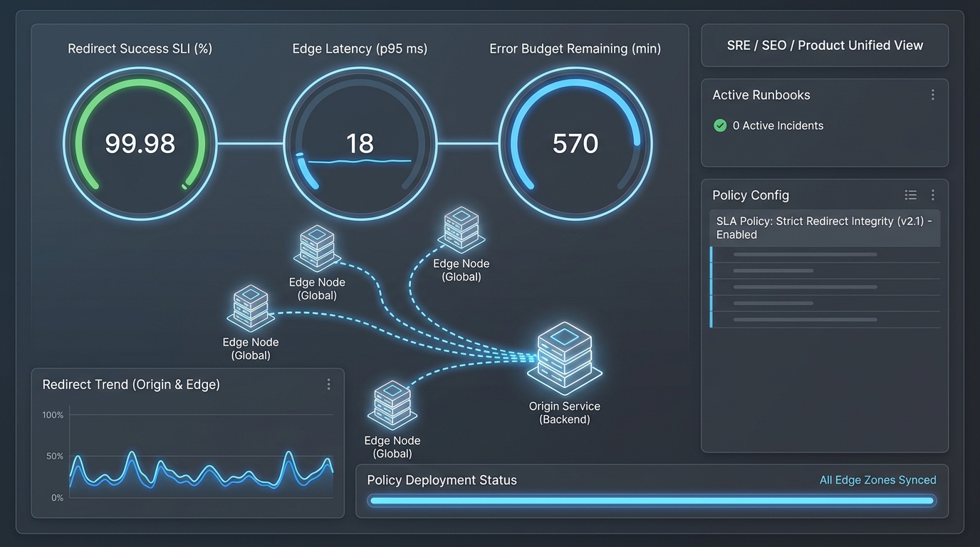Viewport: 980px width, 547px height.
Task: Click the Redirect Success SLI gauge
Action: (x=140, y=143)
